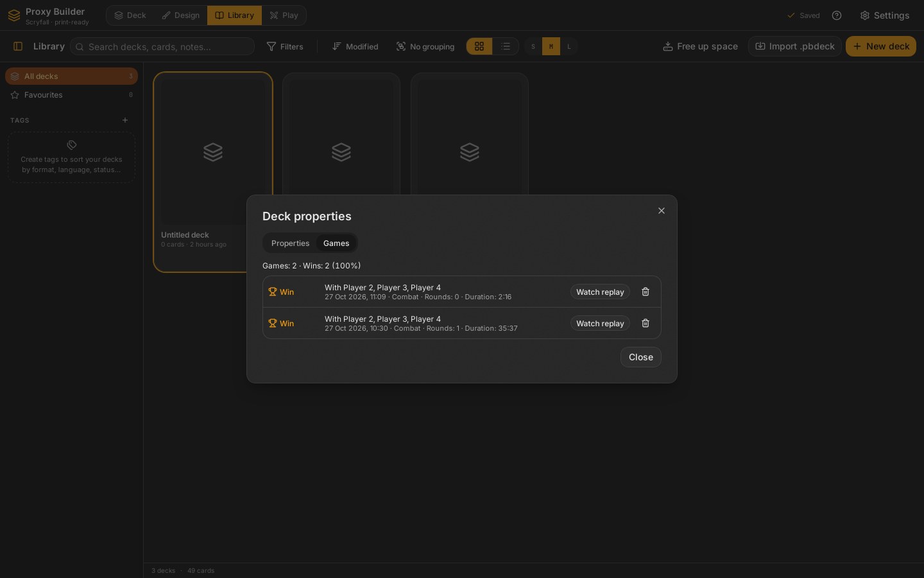Watch replay of the 11:09 game
The width and height of the screenshot is (924, 578).
coord(600,292)
